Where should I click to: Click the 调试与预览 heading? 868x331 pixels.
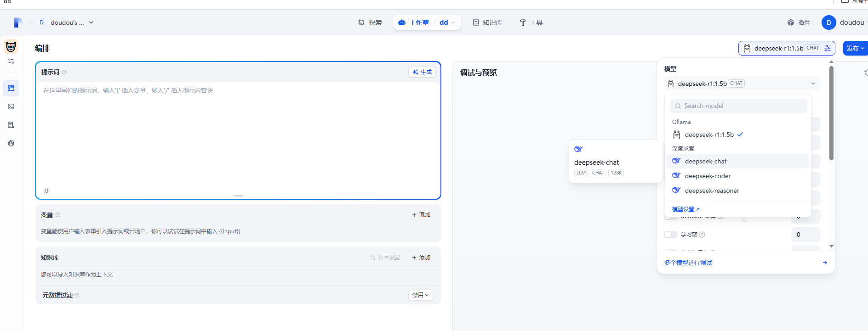pos(479,73)
